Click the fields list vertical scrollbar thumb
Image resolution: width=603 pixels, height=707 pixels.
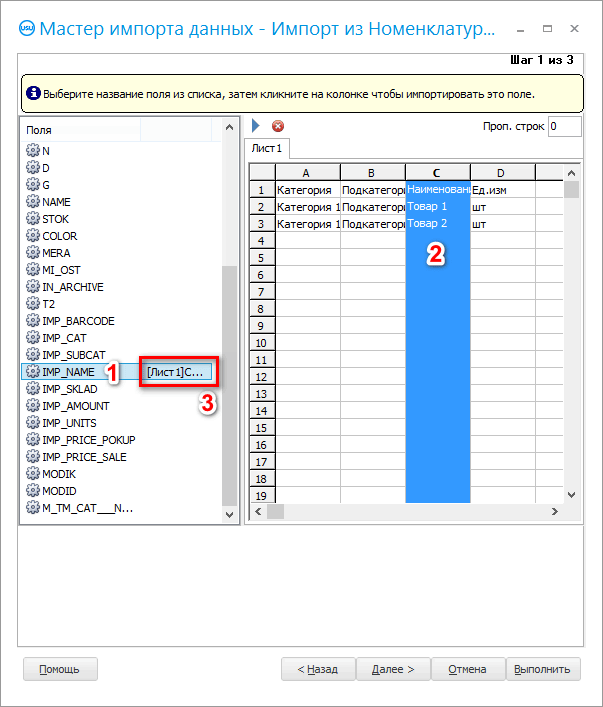click(x=229, y=386)
